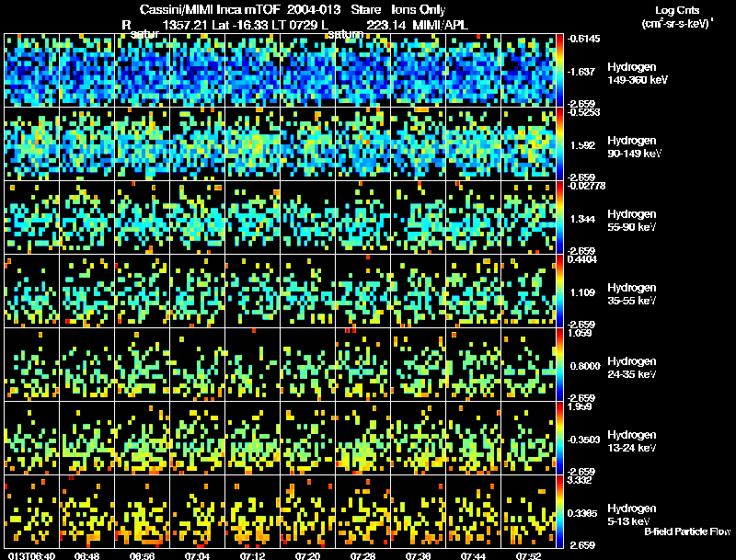Click the '2004-013' date in the title
The height and width of the screenshot is (560, 736).
pos(314,9)
